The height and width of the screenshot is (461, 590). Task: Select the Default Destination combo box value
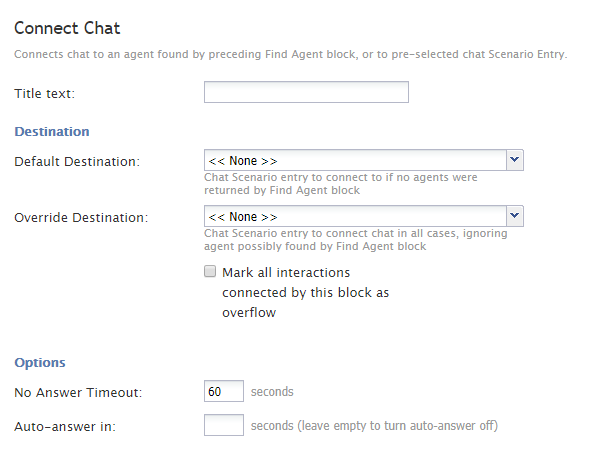coord(355,160)
